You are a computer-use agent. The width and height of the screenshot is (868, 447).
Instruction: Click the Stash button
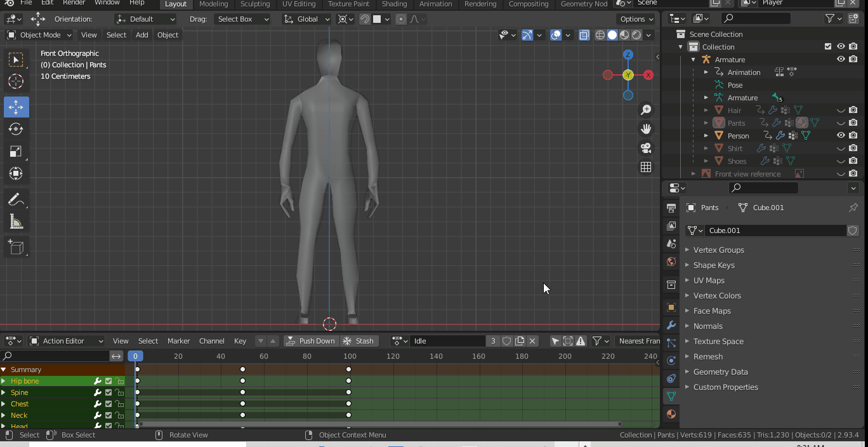pyautogui.click(x=359, y=341)
